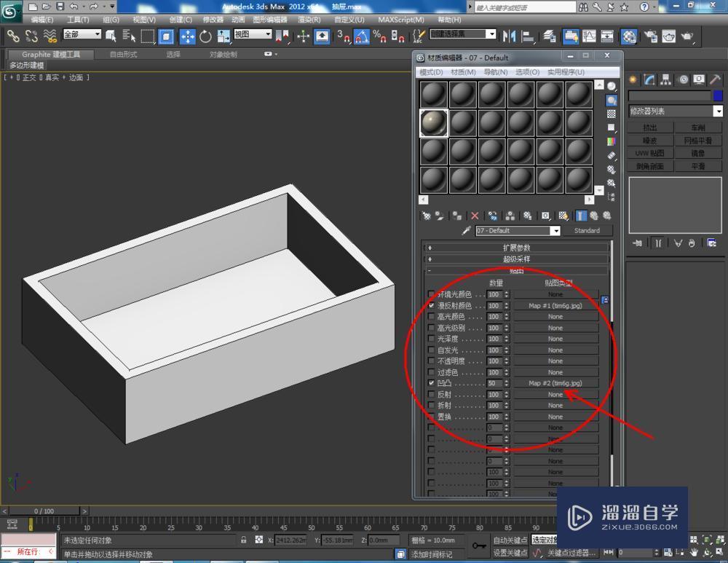Click the Standard material type button

coord(589,230)
